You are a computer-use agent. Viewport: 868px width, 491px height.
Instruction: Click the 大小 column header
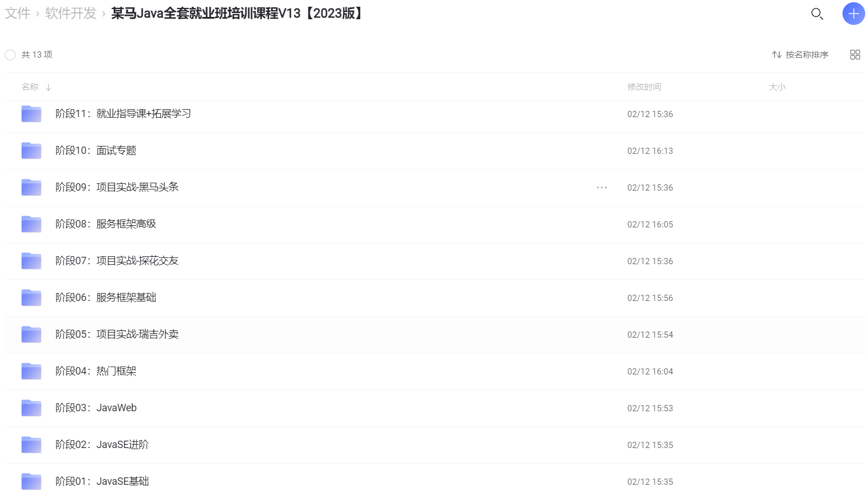point(777,87)
